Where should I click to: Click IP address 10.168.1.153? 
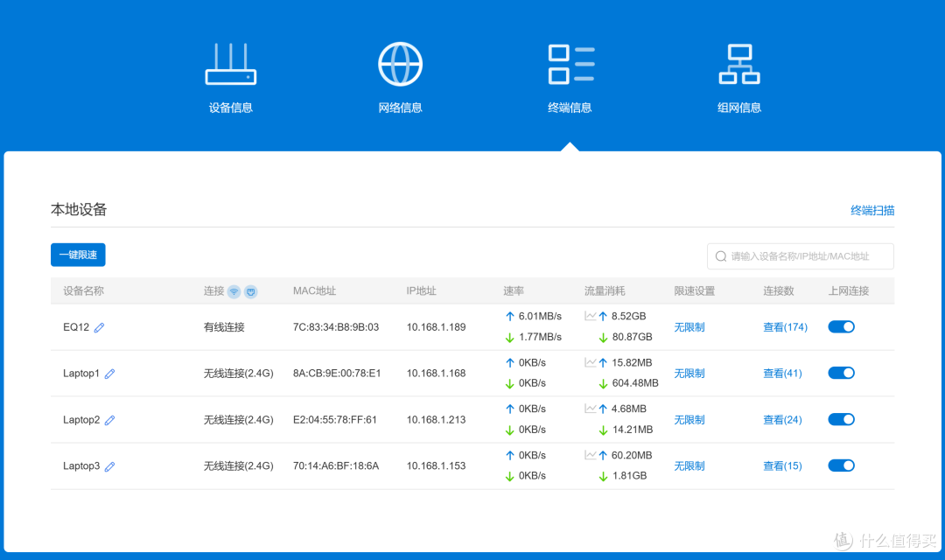click(436, 466)
